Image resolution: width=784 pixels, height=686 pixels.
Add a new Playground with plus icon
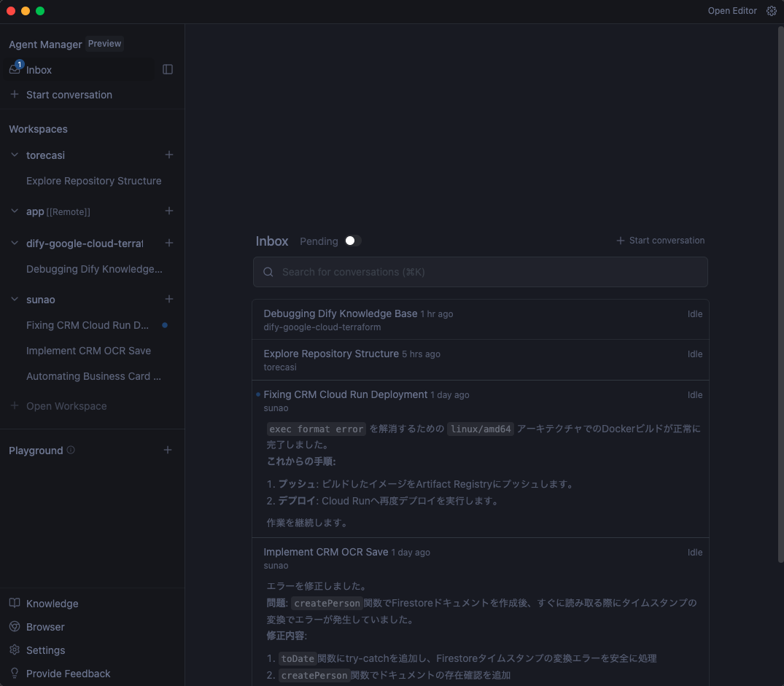(168, 450)
